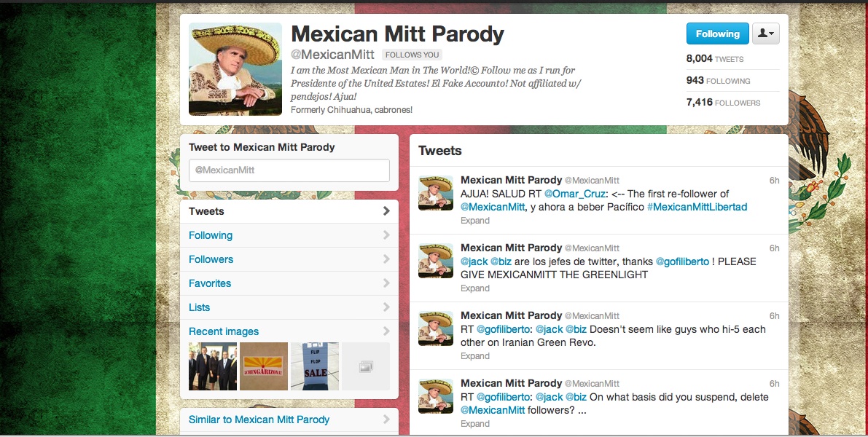Select Tweets in the profile sidebar menu
The height and width of the screenshot is (437, 868).
(289, 211)
